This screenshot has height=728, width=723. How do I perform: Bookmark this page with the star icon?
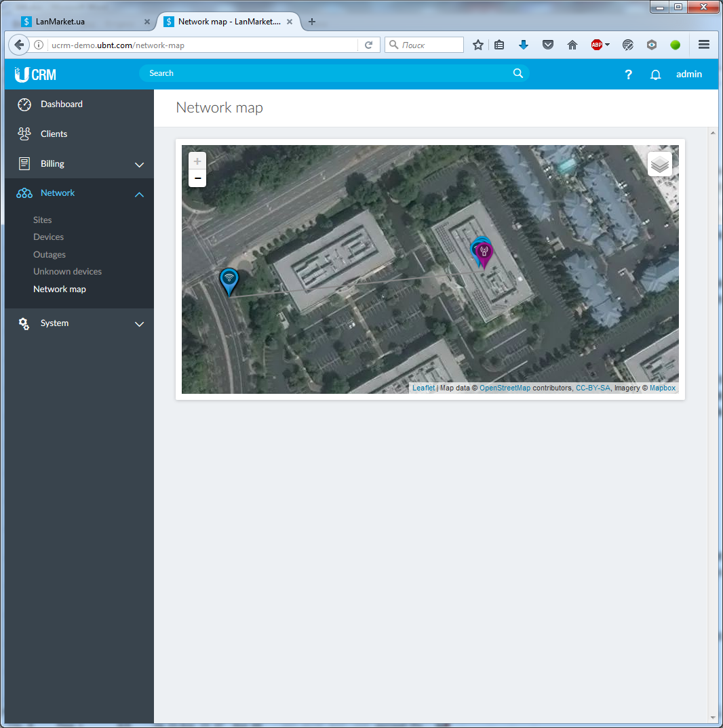tap(478, 45)
